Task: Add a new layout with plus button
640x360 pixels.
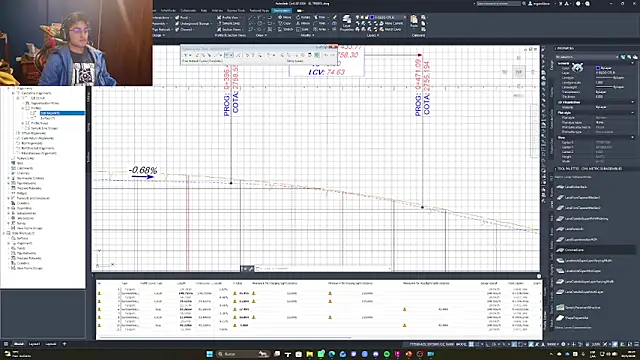Action: pyautogui.click(x=64, y=344)
